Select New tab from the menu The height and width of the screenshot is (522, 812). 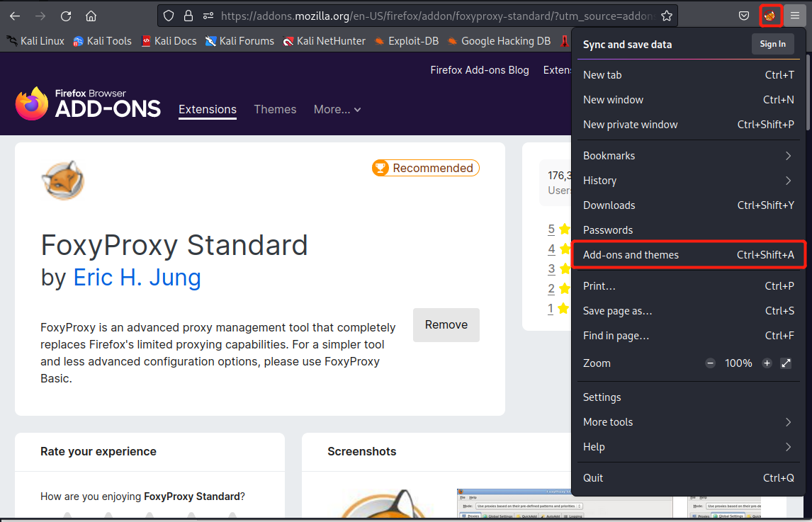click(x=688, y=74)
